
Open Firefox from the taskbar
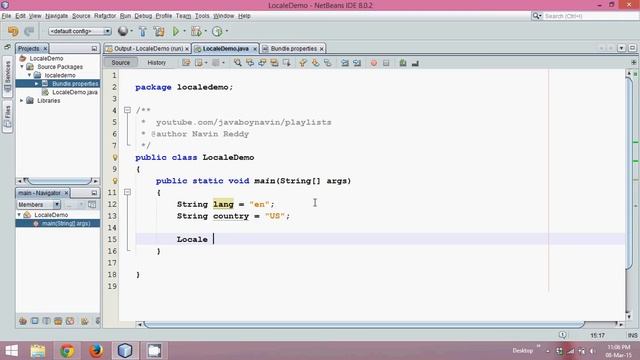[x=96, y=351]
